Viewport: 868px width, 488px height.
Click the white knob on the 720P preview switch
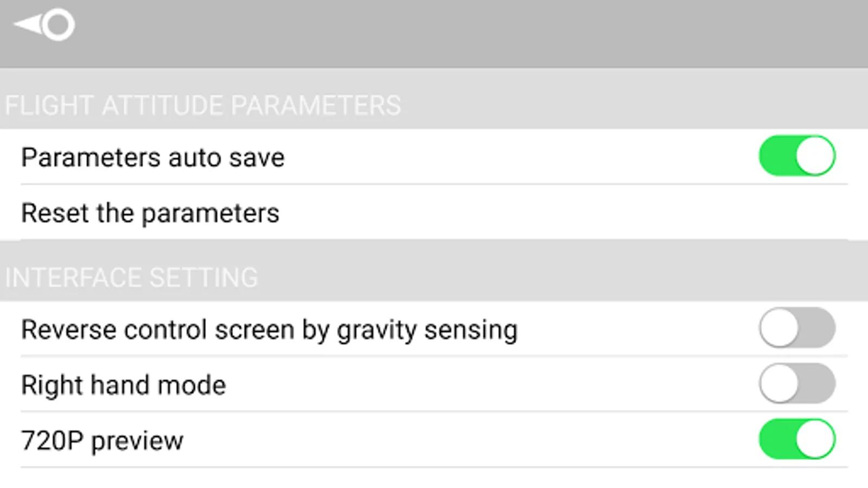[815, 439]
